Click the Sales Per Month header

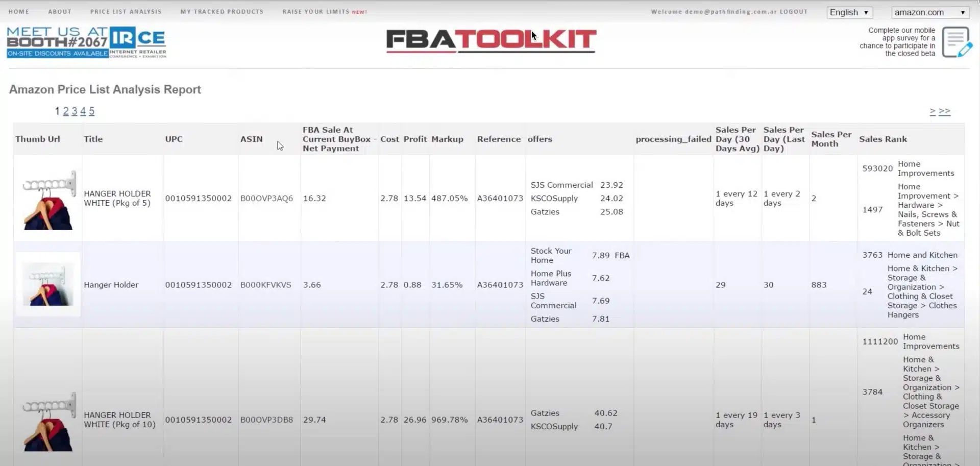click(831, 139)
